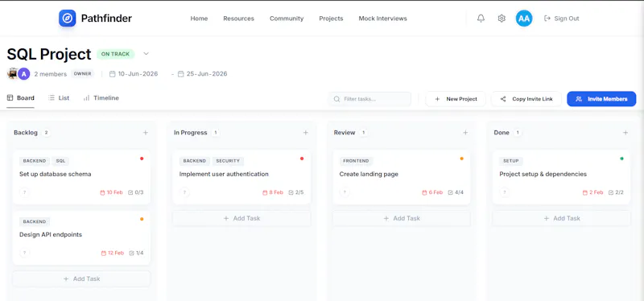Viewport: 644px width, 301px height.
Task: Open the Design API endpoints card
Action: 82,237
